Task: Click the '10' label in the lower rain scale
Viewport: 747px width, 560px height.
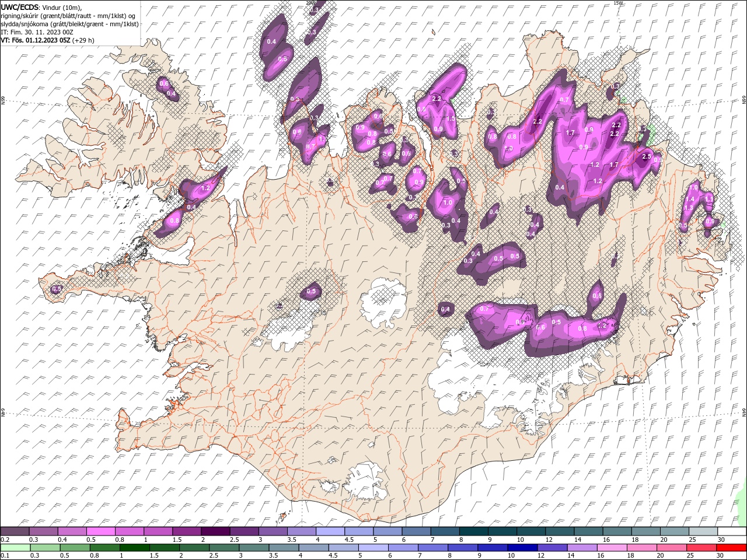Action: (x=511, y=556)
